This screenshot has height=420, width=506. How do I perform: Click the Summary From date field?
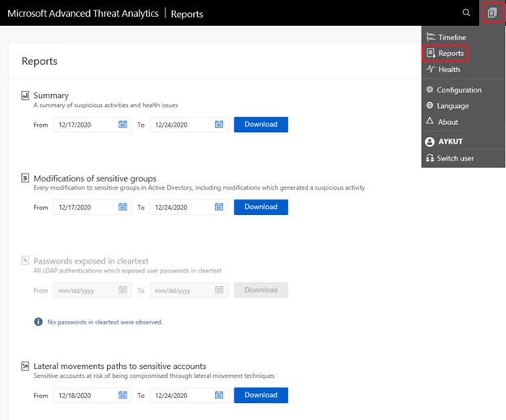tap(84, 124)
